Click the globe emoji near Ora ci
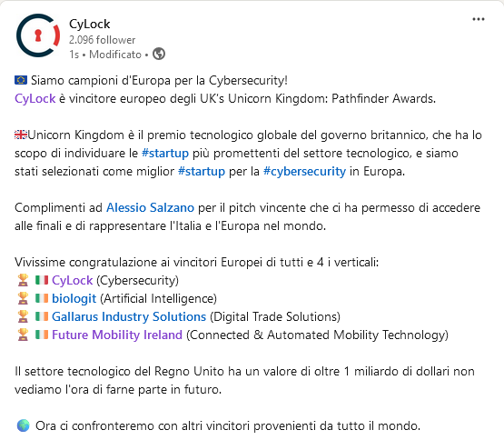This screenshot has width=504, height=440. [23, 425]
